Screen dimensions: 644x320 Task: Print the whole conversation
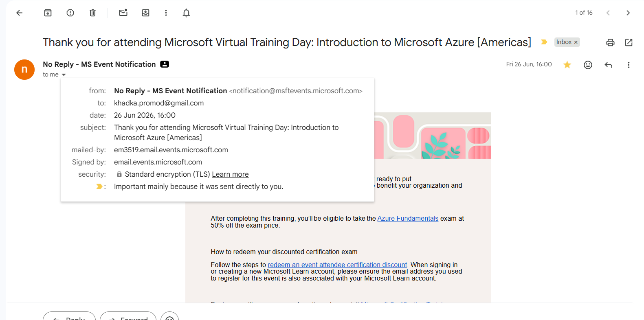coord(610,42)
